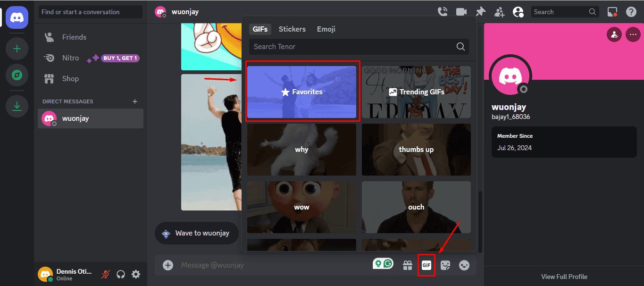Send a gift with the gift icon
This screenshot has width=644, height=286.
tap(408, 265)
